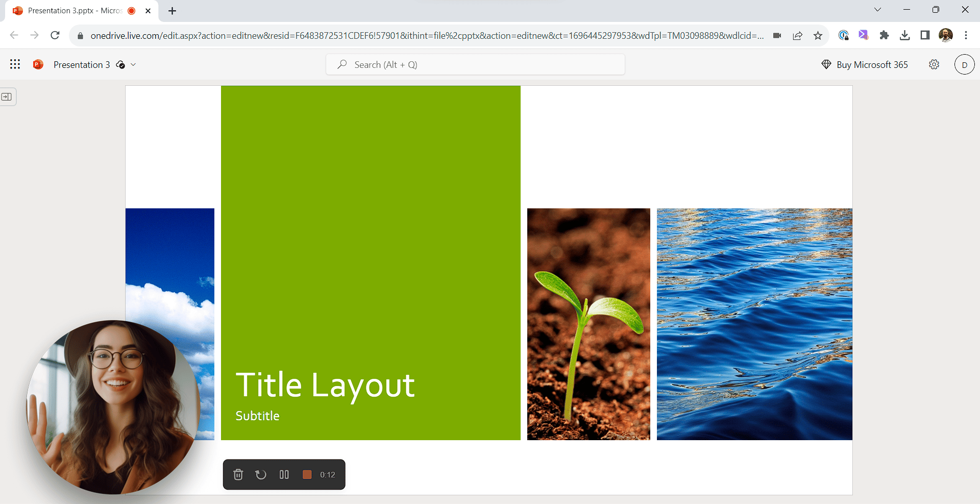Expand the Presentation 3 file name dropdown
Screen dimensions: 980x504
(x=133, y=64)
